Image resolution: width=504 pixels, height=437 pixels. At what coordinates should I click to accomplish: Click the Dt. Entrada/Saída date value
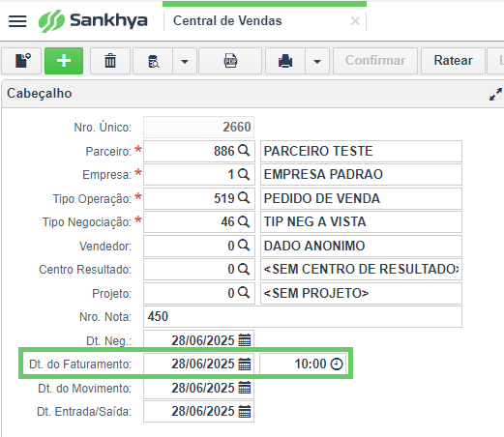[x=203, y=412]
